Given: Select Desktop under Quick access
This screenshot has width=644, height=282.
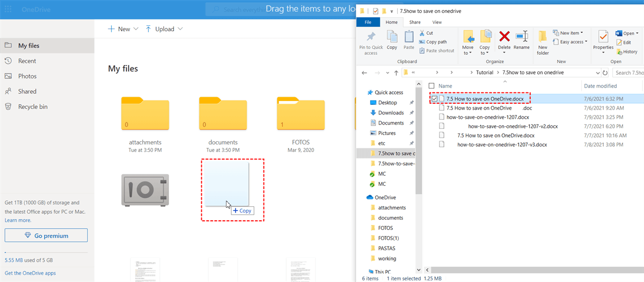Looking at the screenshot, I should [x=387, y=103].
